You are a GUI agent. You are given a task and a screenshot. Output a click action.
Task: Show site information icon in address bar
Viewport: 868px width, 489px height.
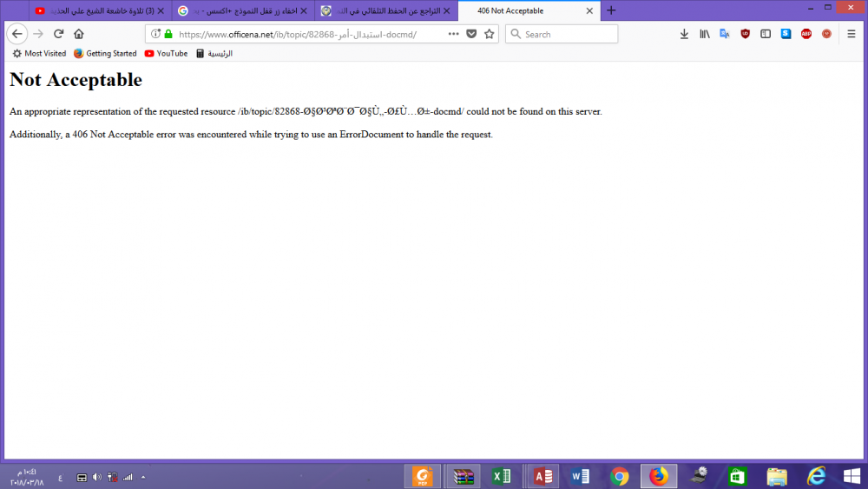(x=155, y=34)
